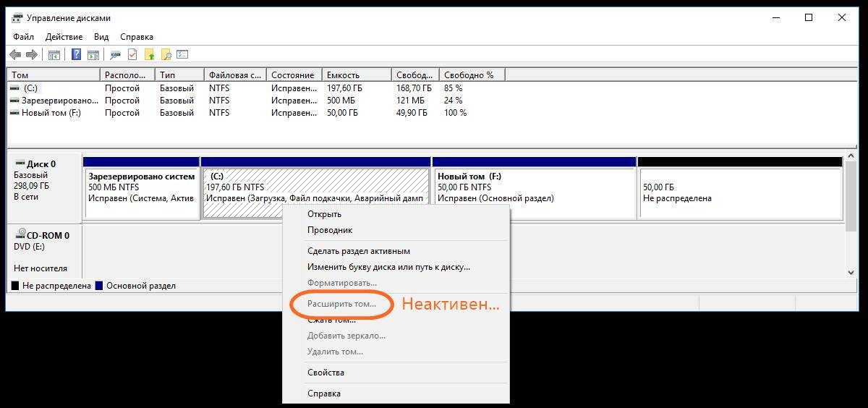Image resolution: width=868 pixels, height=408 pixels.
Task: Click the drive icon of Новый том (F:) row
Action: pyautogui.click(x=16, y=113)
